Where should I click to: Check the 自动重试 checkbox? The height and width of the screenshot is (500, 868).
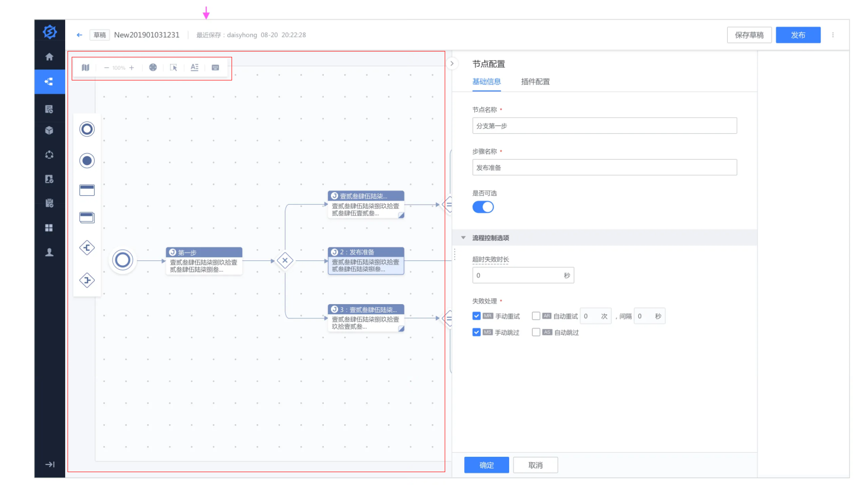536,315
